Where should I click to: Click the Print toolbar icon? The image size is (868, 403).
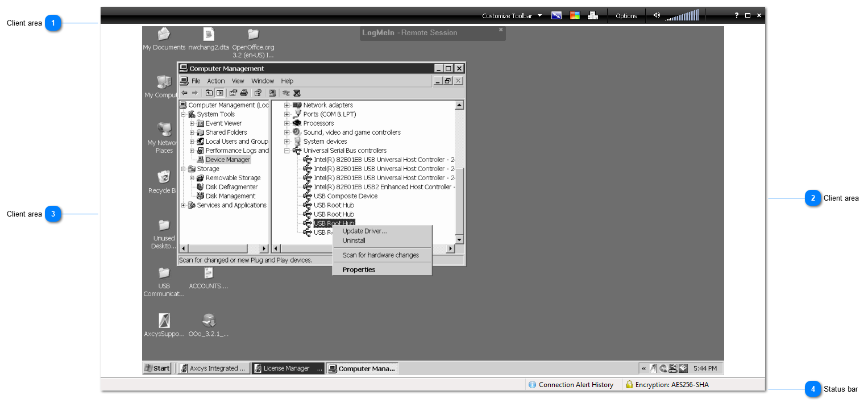coord(243,93)
